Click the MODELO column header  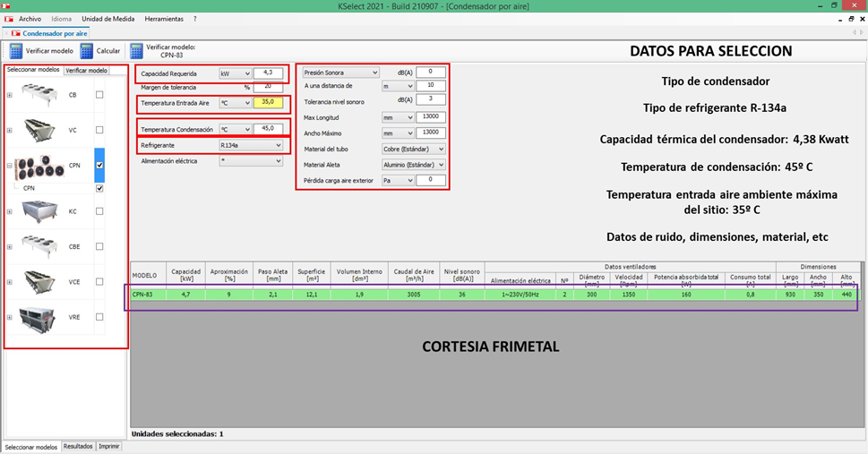148,275
